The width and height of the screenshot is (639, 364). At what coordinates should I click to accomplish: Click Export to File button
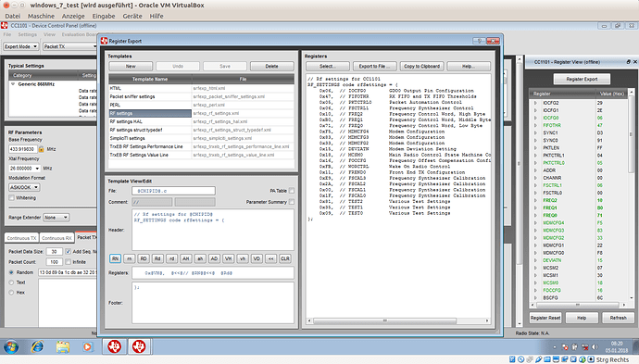374,66
